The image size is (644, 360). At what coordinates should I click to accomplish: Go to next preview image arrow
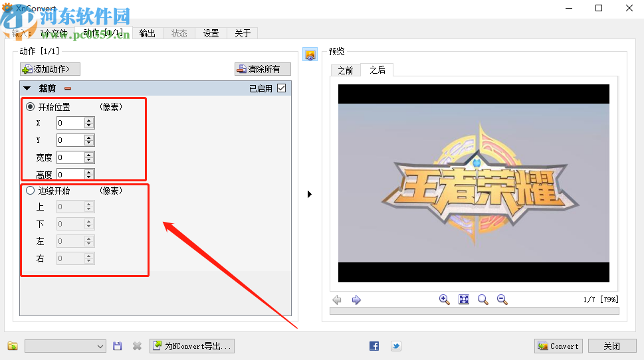(356, 300)
